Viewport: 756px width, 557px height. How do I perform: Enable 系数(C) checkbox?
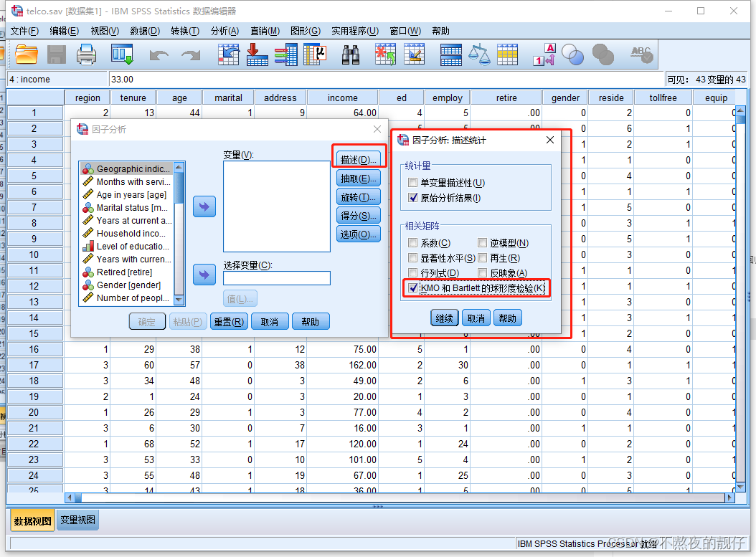coord(412,243)
